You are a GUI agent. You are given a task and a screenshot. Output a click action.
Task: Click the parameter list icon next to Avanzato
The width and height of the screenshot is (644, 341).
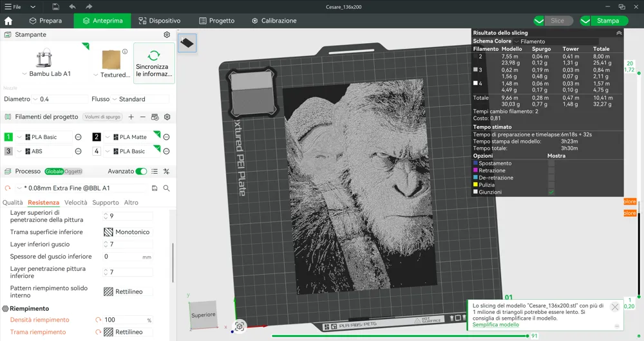[x=155, y=172]
